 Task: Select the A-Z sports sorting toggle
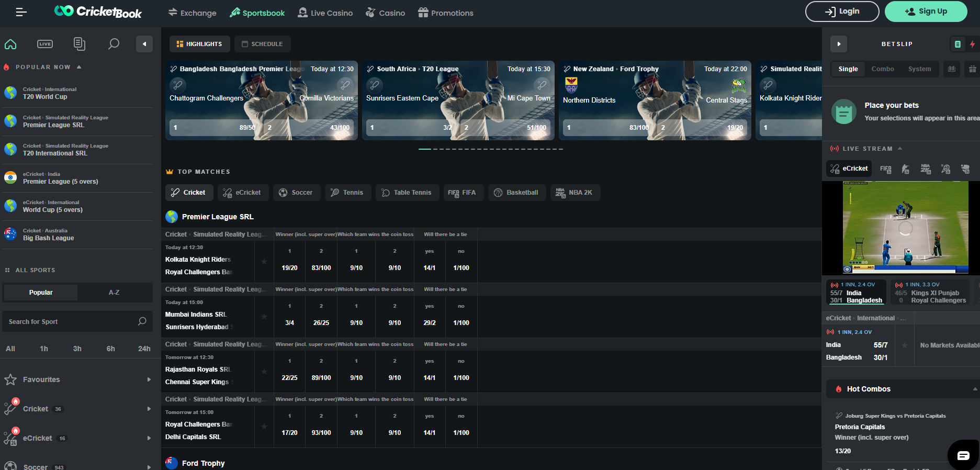(x=114, y=293)
